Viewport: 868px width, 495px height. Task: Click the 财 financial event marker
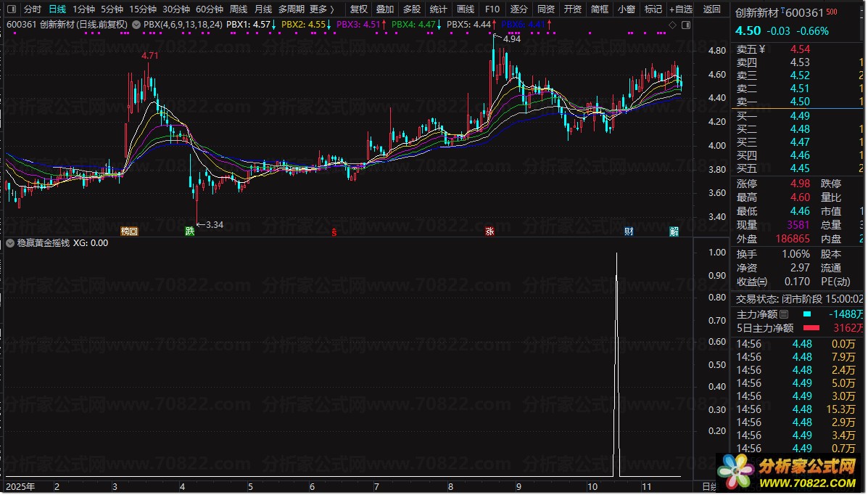point(629,232)
